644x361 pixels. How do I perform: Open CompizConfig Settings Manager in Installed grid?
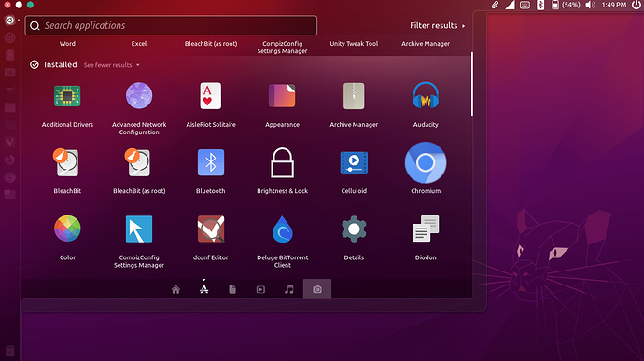pyautogui.click(x=139, y=229)
